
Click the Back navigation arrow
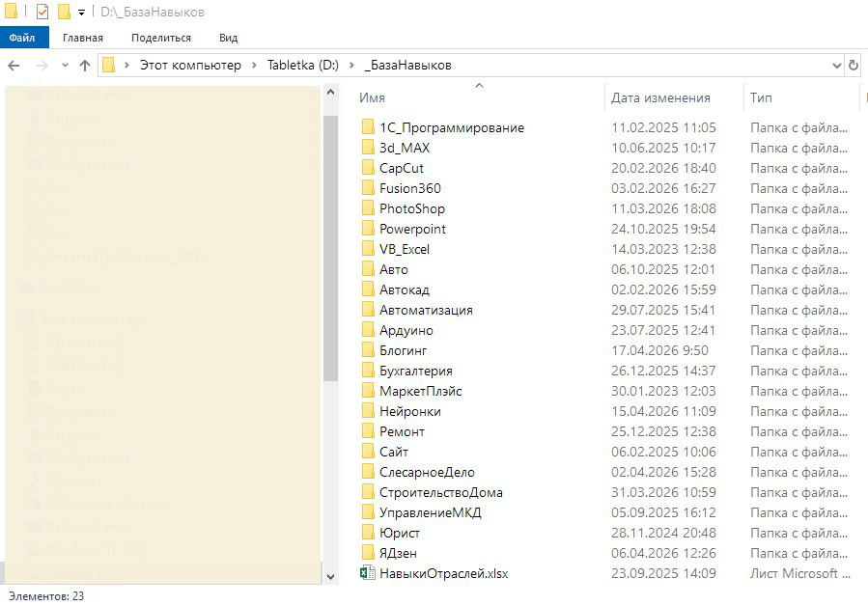tap(14, 66)
